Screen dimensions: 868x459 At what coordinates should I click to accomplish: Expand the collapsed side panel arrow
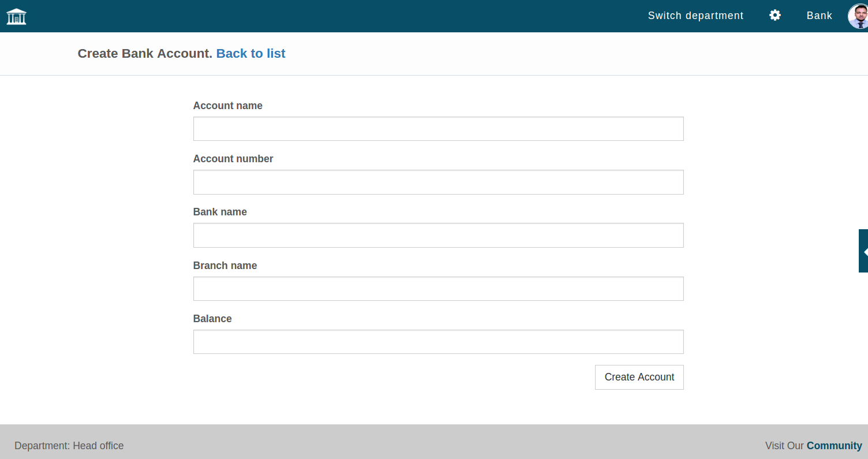864,251
